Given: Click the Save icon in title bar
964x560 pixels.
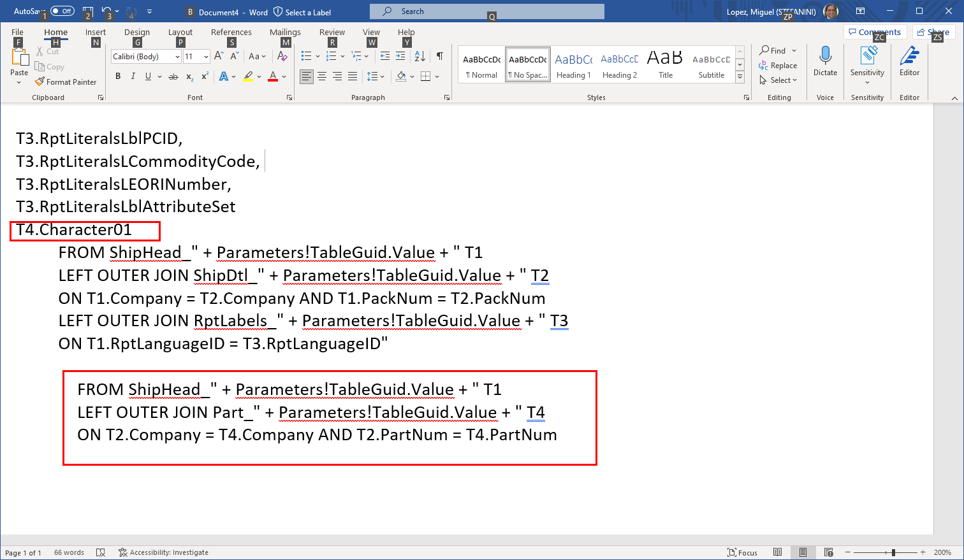Looking at the screenshot, I should [88, 11].
